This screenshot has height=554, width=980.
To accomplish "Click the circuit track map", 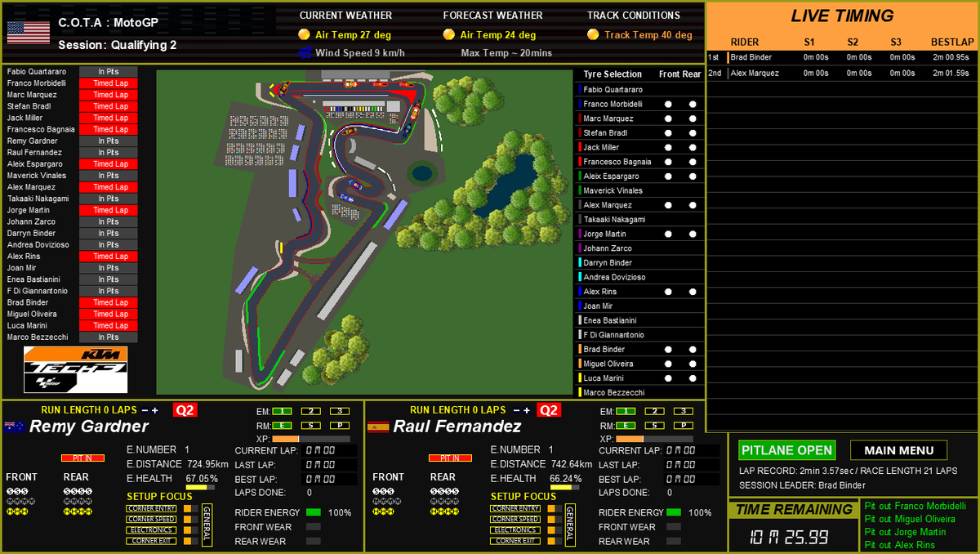I will [x=365, y=232].
